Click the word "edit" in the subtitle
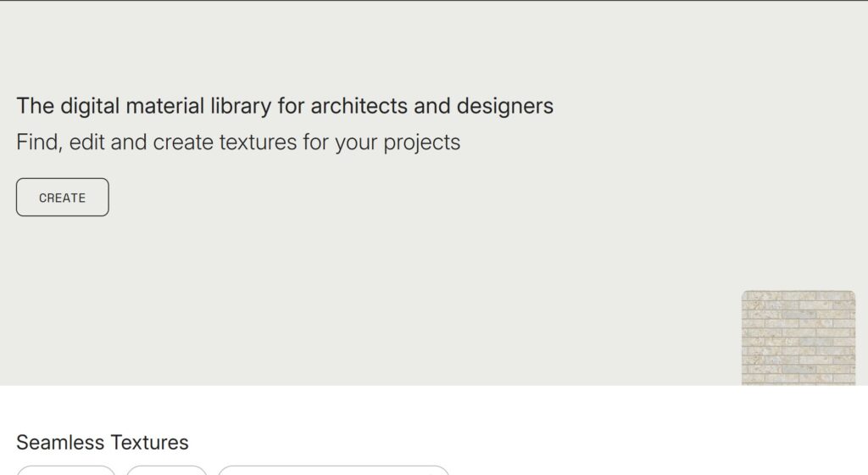This screenshot has height=475, width=868. pyautogui.click(x=87, y=142)
